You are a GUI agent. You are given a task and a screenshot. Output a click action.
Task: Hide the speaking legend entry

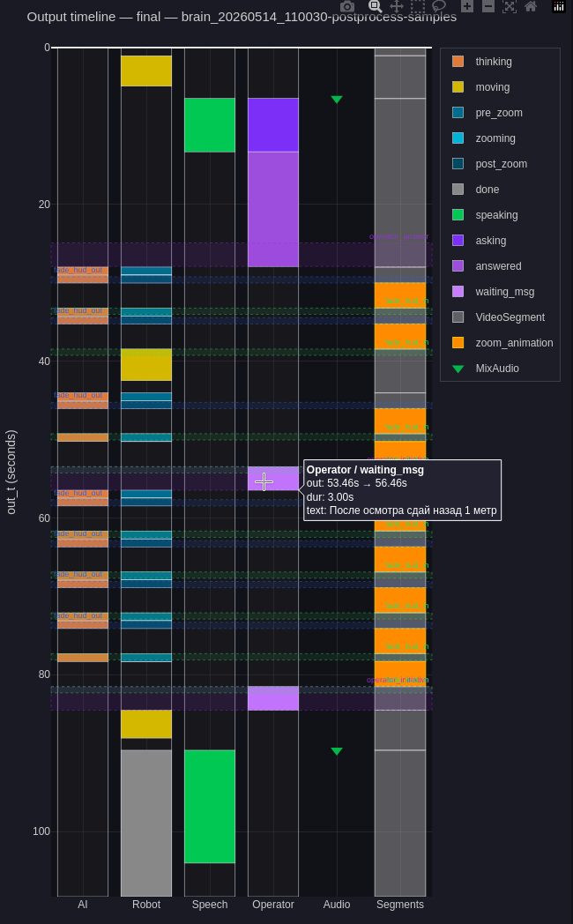pos(496,215)
